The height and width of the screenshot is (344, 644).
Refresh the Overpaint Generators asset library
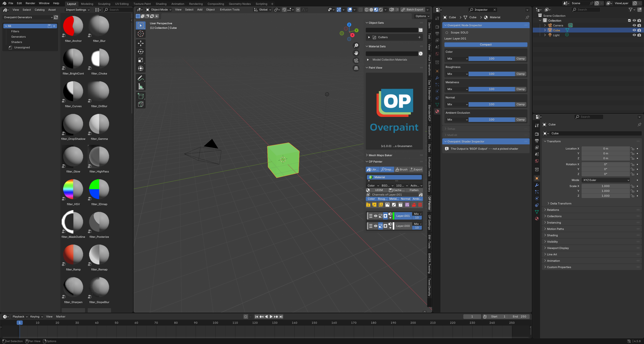pos(56,17)
